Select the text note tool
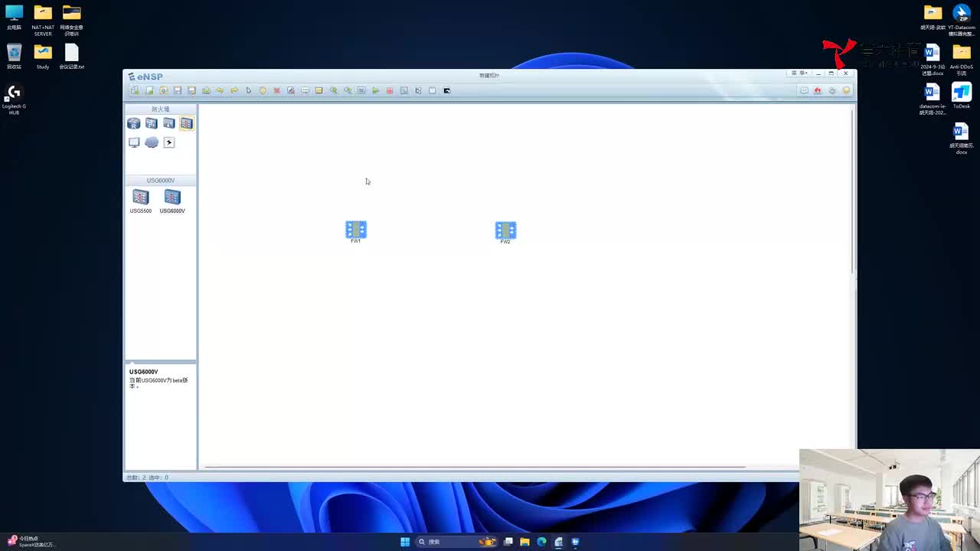Image resolution: width=980 pixels, height=551 pixels. point(305,90)
